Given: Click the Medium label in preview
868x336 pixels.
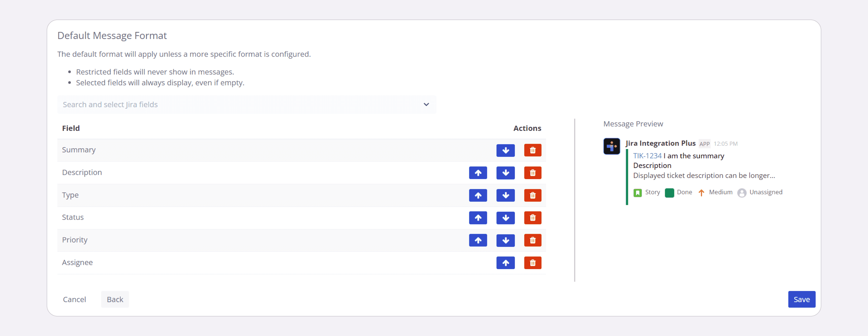Looking at the screenshot, I should click(x=720, y=192).
